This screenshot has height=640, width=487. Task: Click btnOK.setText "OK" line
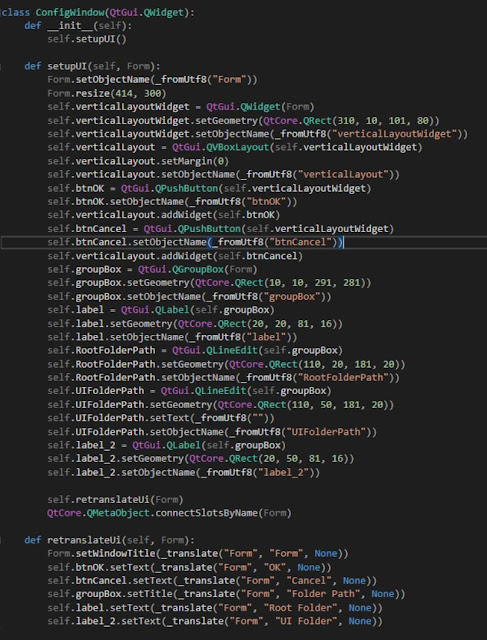click(189, 567)
